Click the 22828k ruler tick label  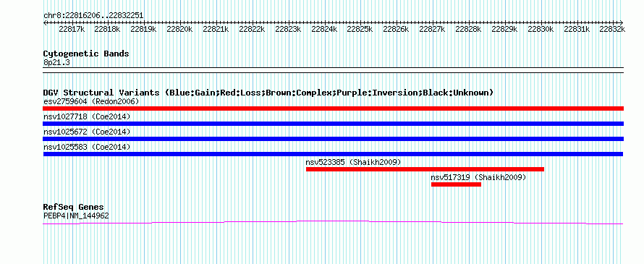[468, 29]
